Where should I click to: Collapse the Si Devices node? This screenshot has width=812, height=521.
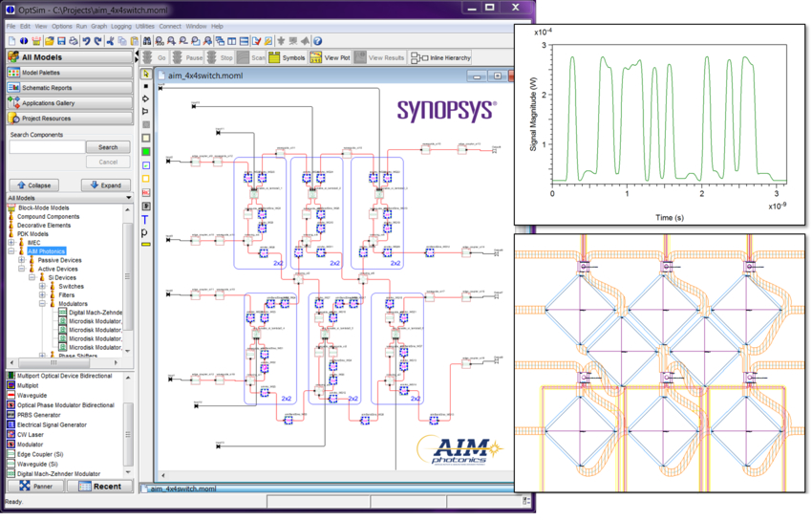(32, 278)
